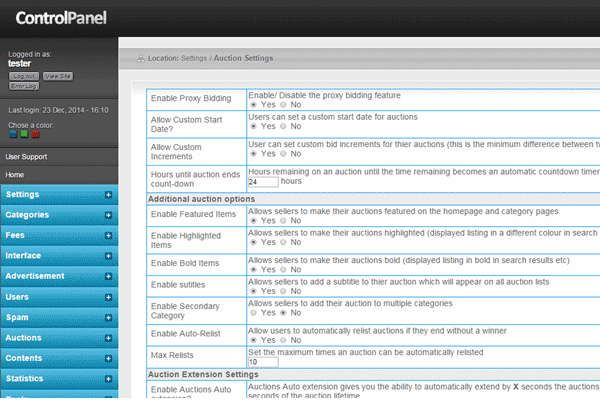Click the View Site button
The height and width of the screenshot is (400, 600).
(58, 76)
